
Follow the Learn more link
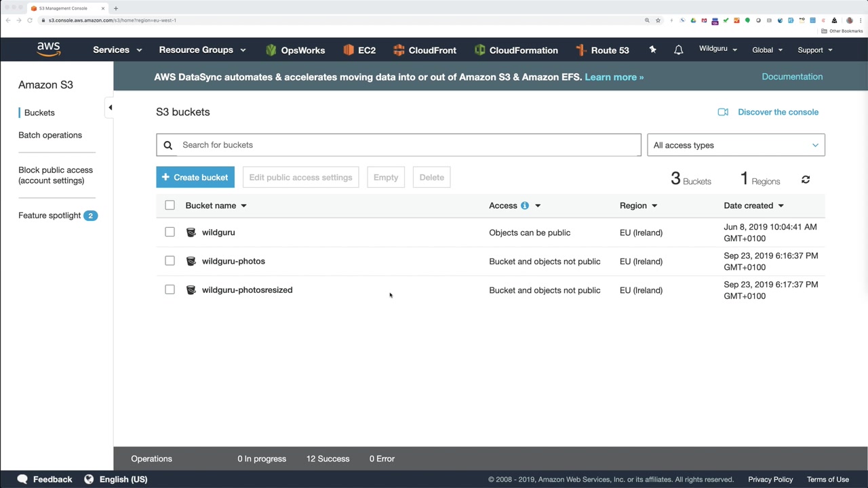(x=614, y=77)
